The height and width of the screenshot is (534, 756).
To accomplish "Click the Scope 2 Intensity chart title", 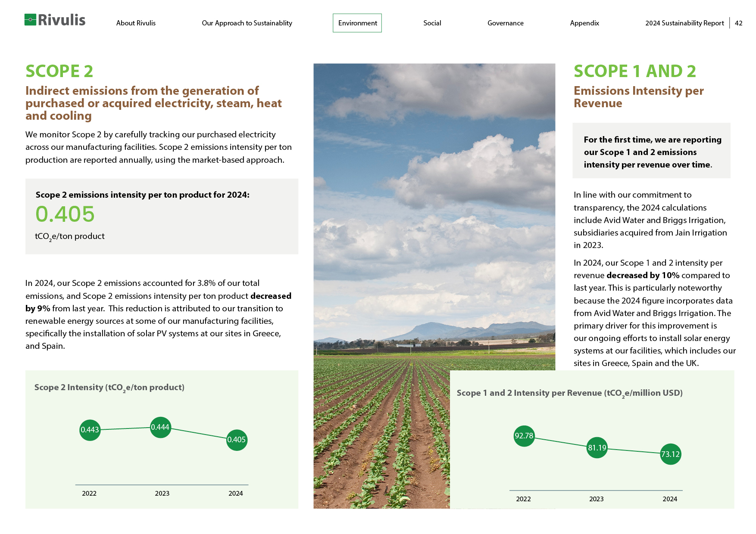I will 109,388.
